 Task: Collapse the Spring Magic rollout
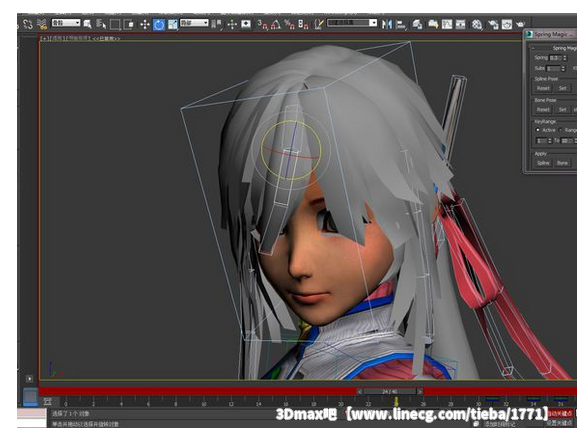[532, 48]
